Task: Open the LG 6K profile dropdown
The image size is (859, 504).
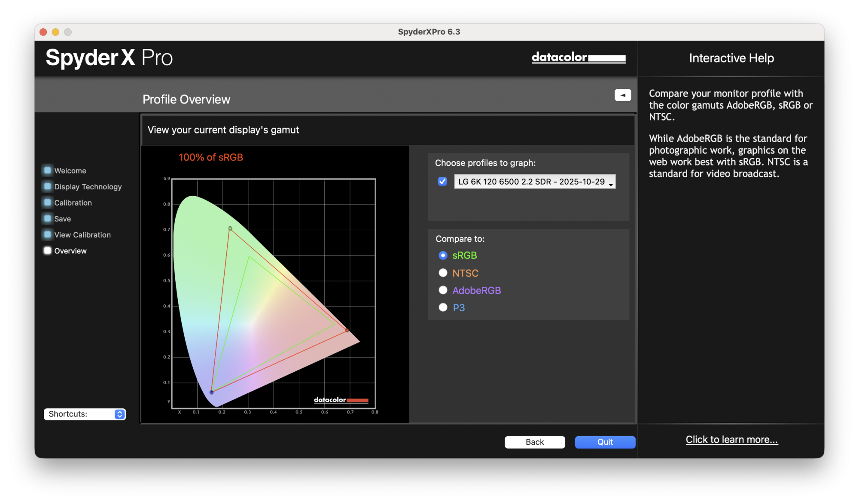Action: (x=534, y=182)
